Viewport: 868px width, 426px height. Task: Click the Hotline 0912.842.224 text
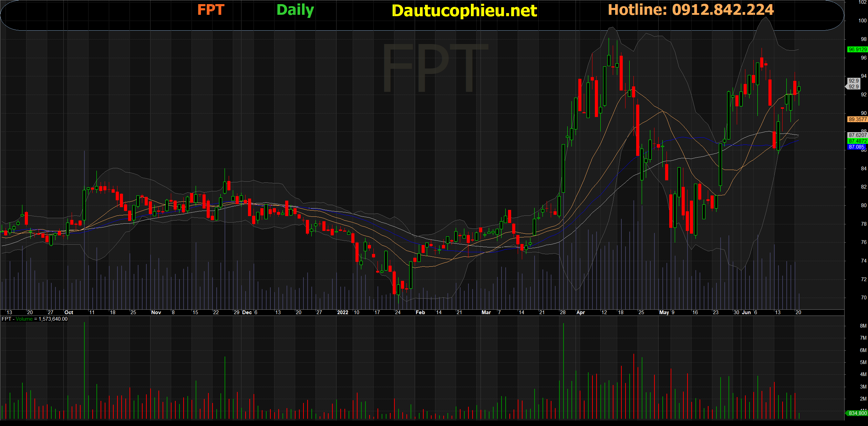click(x=691, y=10)
